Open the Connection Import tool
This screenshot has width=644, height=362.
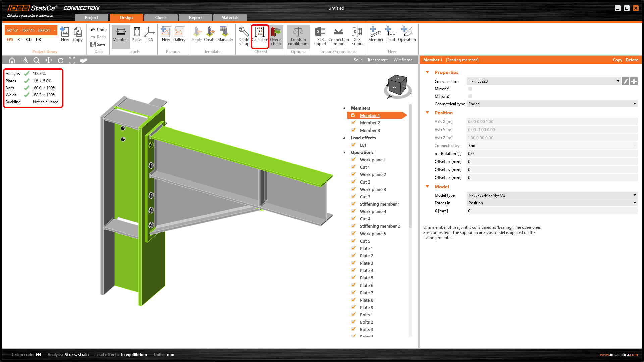click(x=338, y=36)
